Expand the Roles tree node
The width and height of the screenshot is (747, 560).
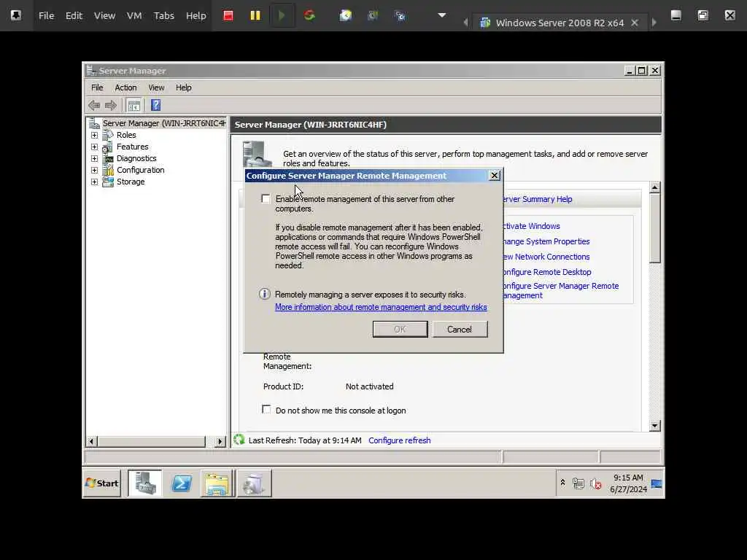click(94, 135)
